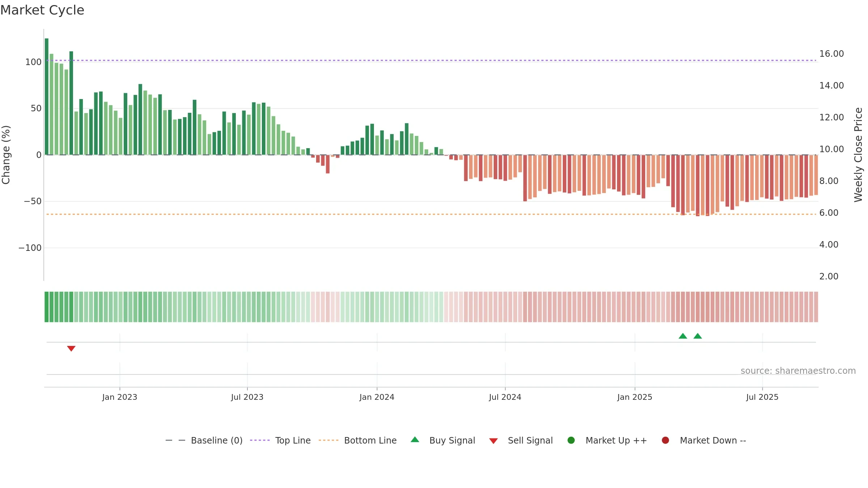Click the Jan 2023 axis label
This screenshot has height=488, width=868.
pyautogui.click(x=120, y=397)
